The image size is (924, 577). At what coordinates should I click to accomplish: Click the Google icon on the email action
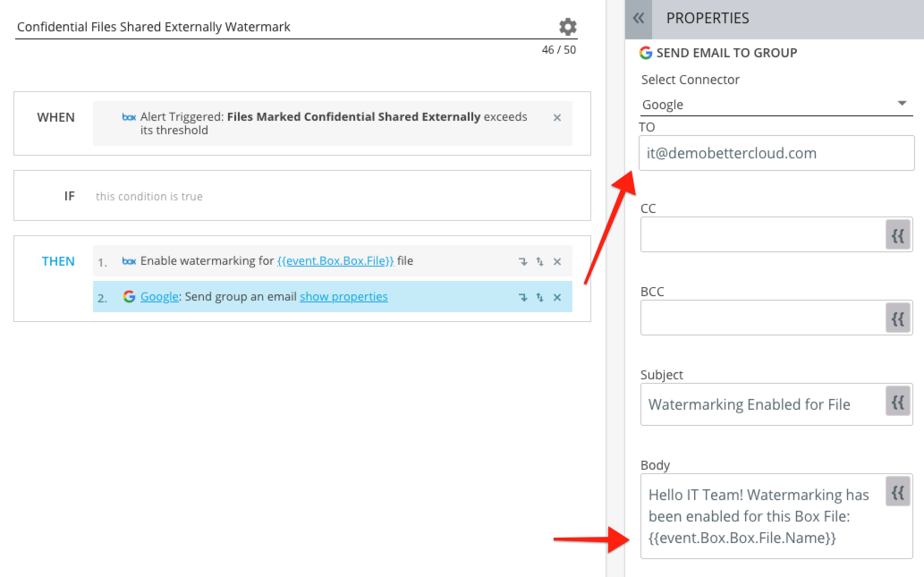[128, 296]
